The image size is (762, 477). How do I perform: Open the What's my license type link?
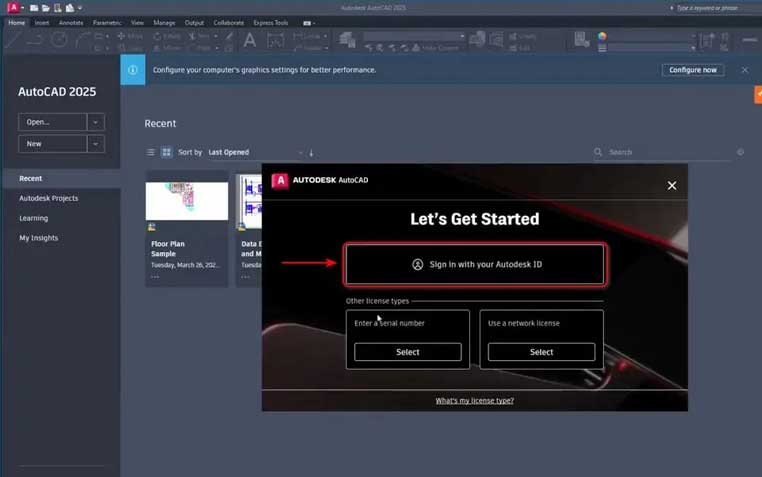(475, 401)
